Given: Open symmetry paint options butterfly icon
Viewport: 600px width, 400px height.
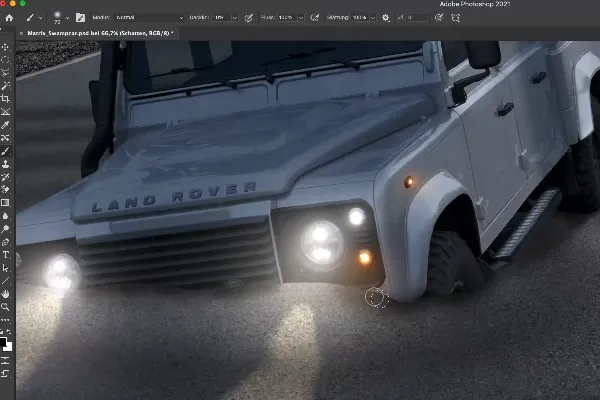Looking at the screenshot, I should coord(455,18).
